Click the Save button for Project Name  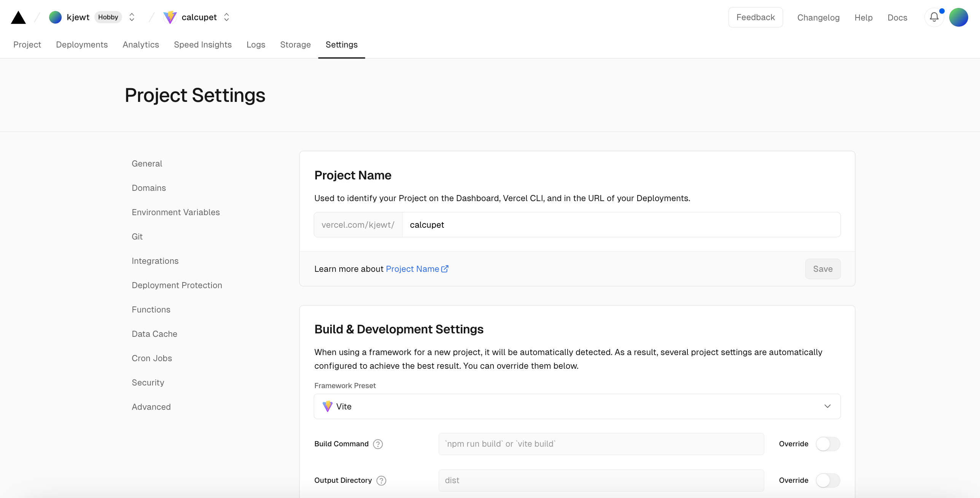tap(823, 269)
